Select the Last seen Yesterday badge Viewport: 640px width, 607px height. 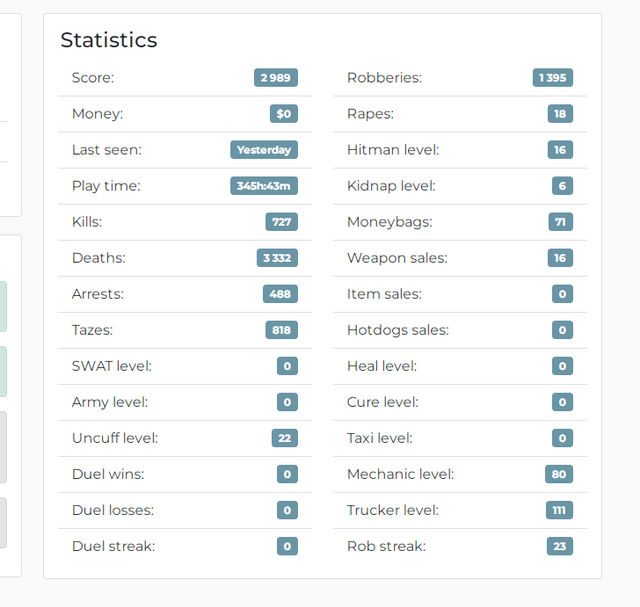(x=264, y=150)
